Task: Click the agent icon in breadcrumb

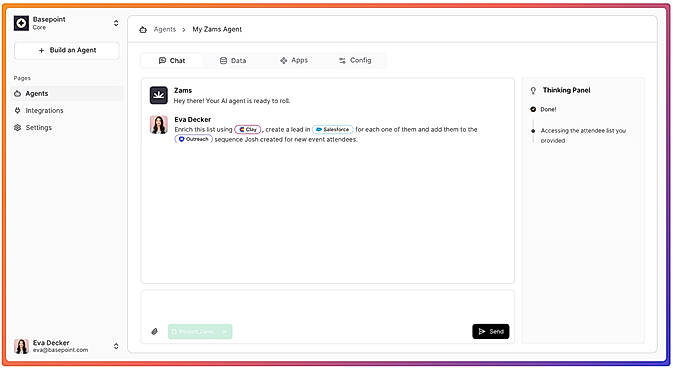Action: (143, 30)
